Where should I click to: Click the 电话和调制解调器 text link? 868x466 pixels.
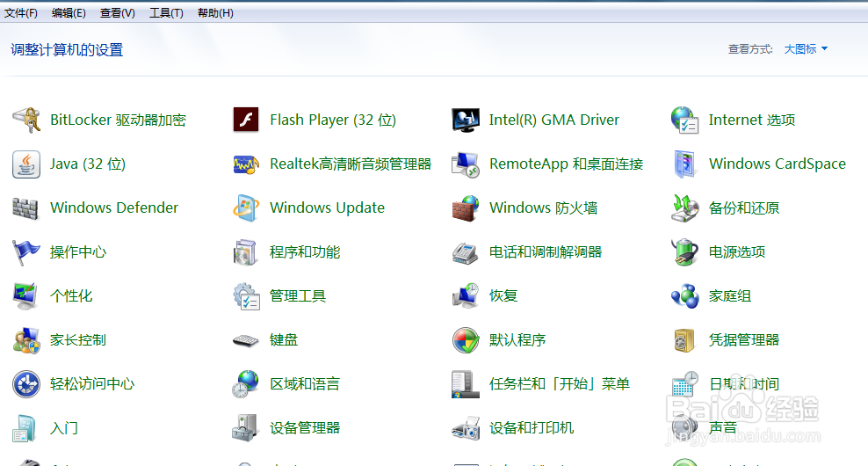tap(546, 252)
